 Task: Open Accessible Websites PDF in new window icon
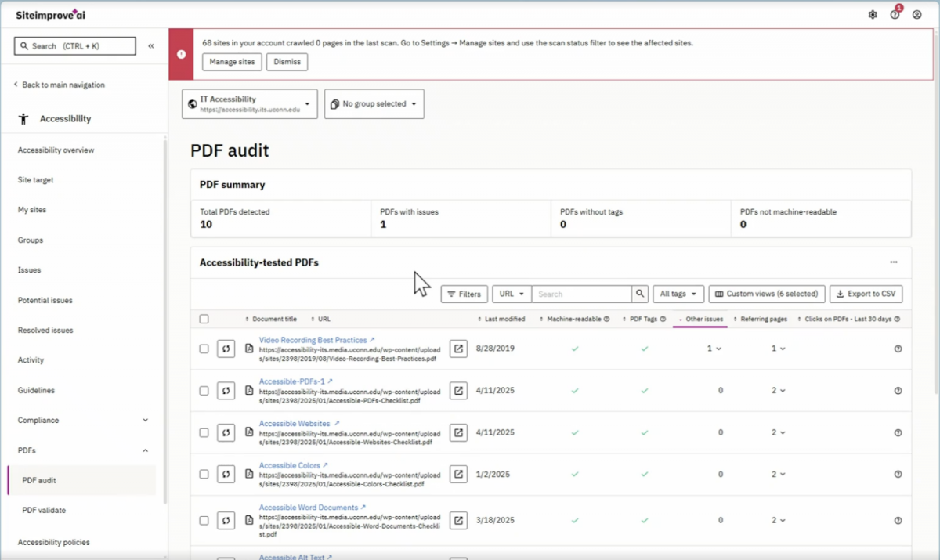point(458,432)
